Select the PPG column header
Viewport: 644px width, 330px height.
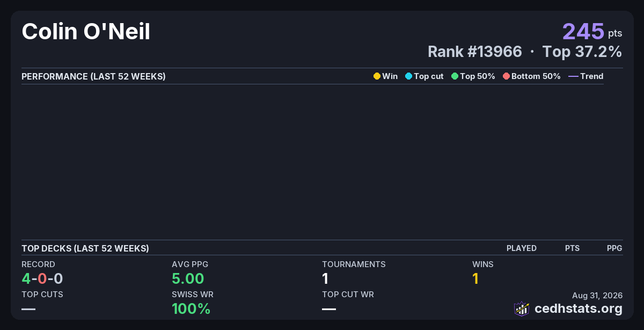[x=614, y=248]
